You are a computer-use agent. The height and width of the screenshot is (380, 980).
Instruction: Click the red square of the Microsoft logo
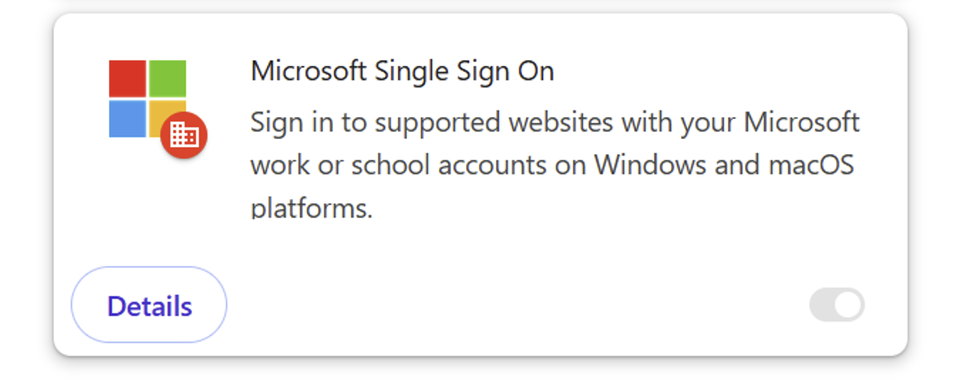coord(128,79)
